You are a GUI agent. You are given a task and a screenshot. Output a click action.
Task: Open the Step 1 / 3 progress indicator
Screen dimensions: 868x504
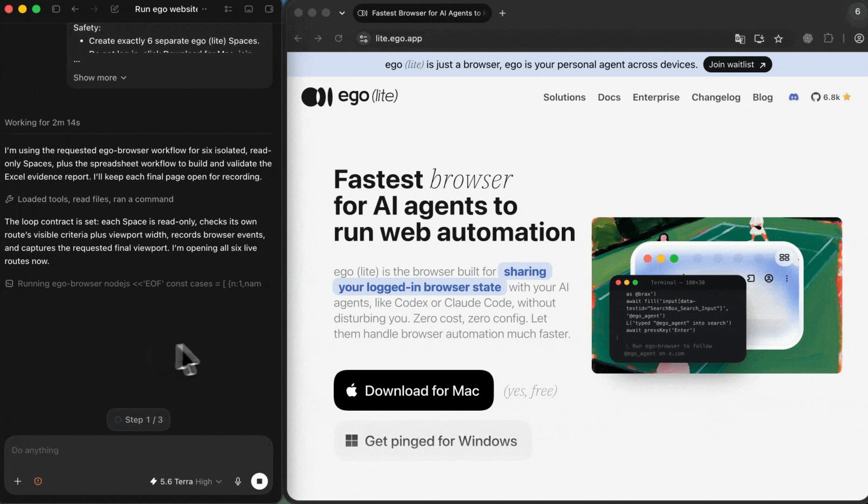(139, 420)
